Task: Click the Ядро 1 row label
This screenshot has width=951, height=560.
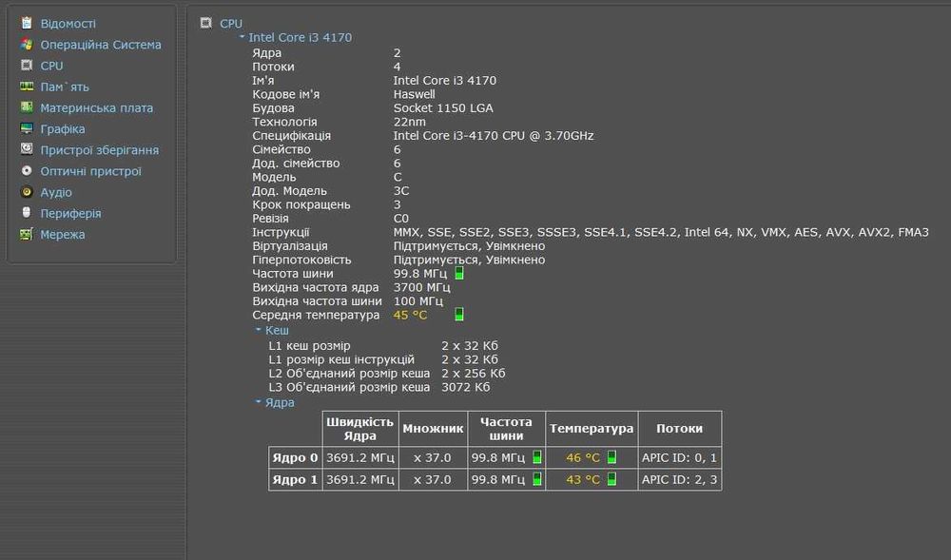Action: [295, 479]
